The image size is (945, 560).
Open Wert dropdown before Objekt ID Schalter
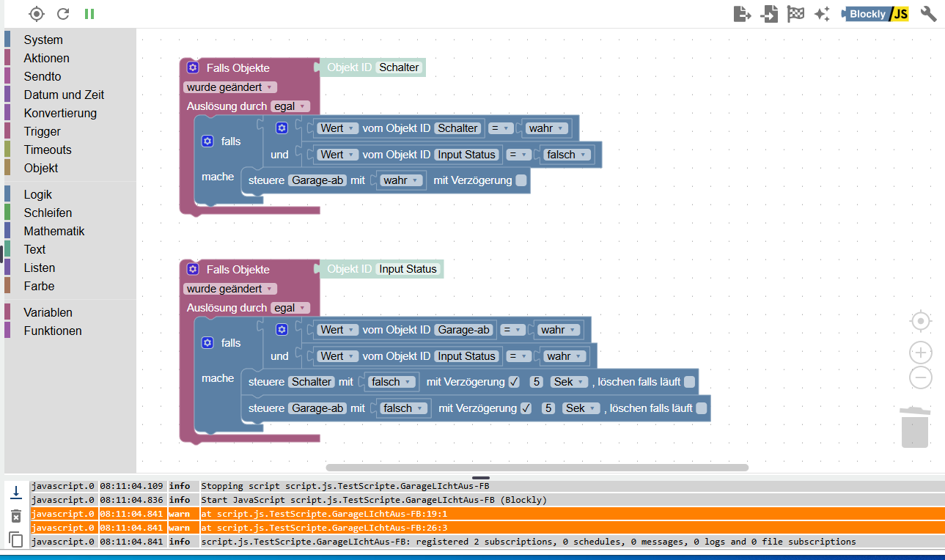point(337,128)
